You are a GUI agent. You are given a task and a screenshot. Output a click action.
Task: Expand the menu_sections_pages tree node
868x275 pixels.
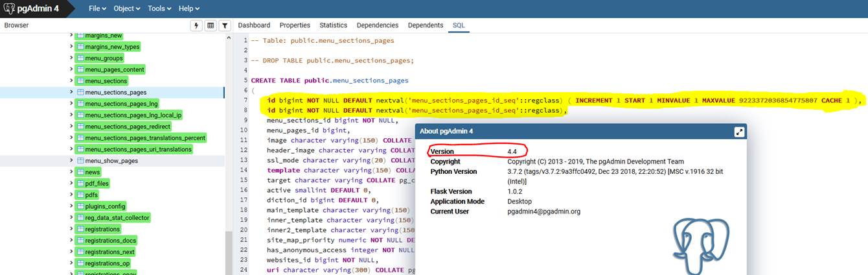(x=71, y=93)
